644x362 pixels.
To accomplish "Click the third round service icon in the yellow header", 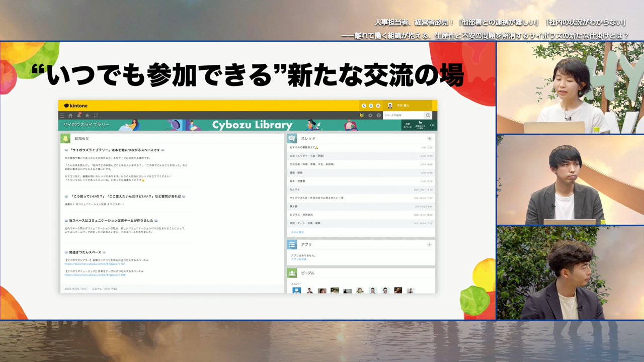I will click(x=378, y=106).
